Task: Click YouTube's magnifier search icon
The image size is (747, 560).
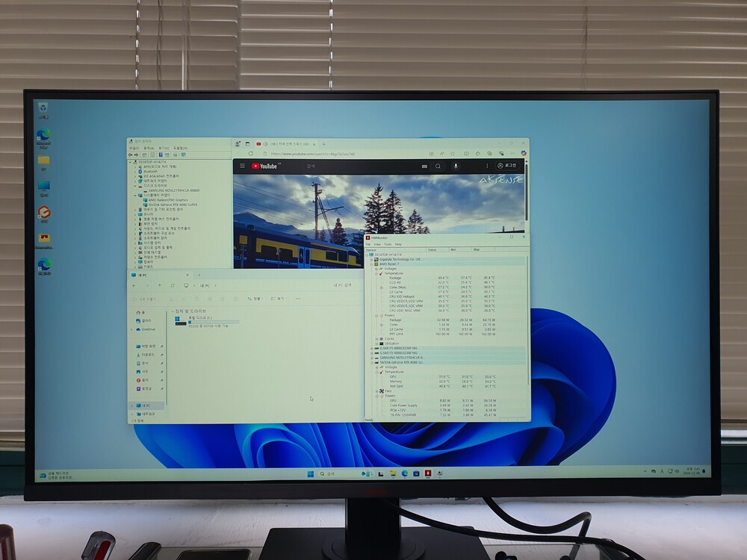Action: [438, 166]
